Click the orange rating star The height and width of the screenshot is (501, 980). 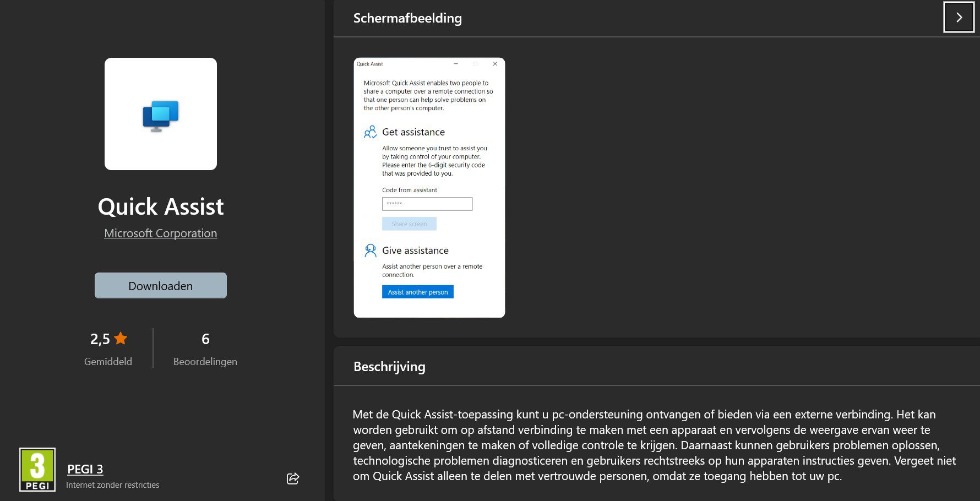pyautogui.click(x=121, y=339)
